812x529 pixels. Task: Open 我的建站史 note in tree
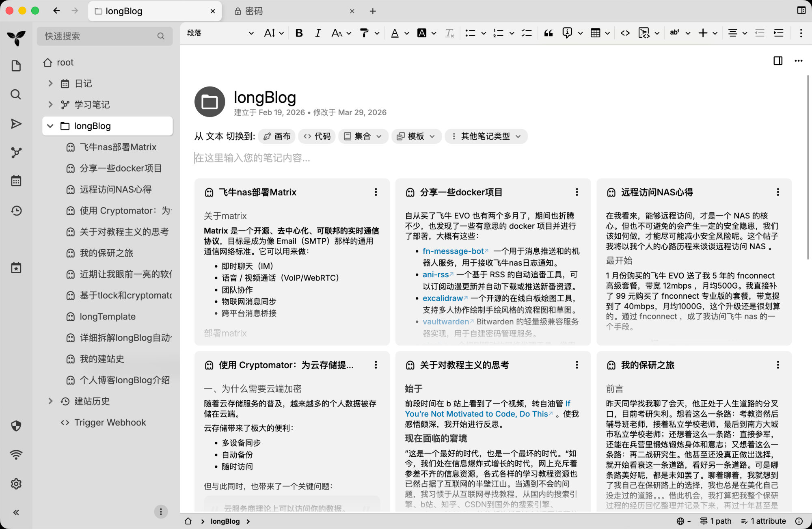click(102, 359)
